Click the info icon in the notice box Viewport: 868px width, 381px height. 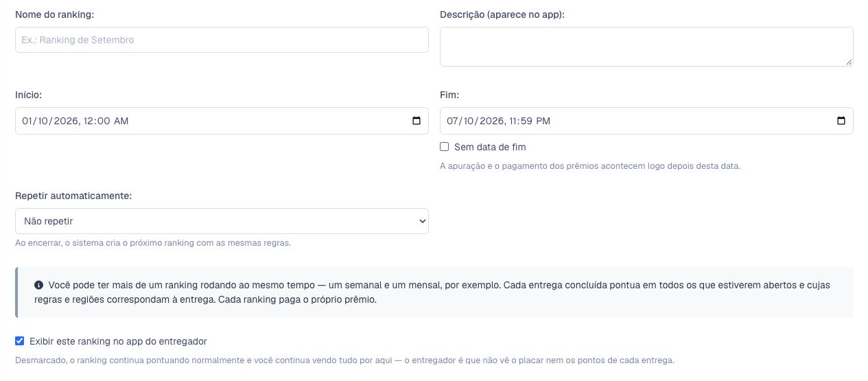(x=38, y=285)
